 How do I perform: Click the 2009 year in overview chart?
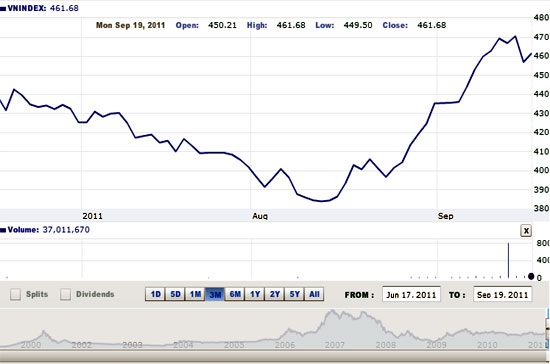436,345
